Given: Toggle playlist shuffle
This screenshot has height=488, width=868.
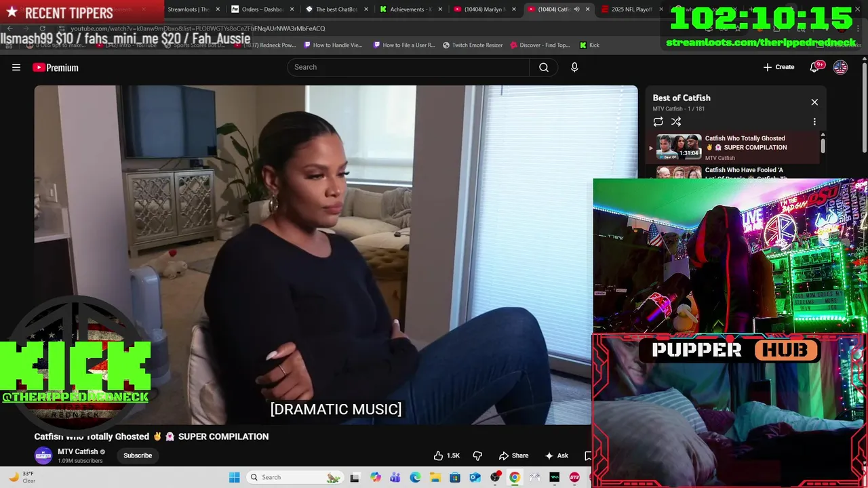Looking at the screenshot, I should click(676, 122).
